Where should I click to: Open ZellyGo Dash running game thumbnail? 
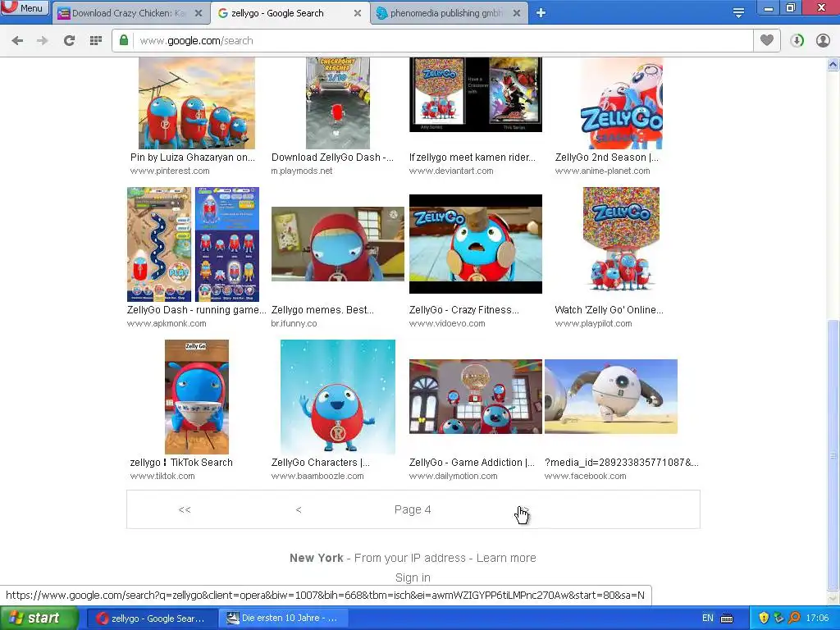pos(193,244)
